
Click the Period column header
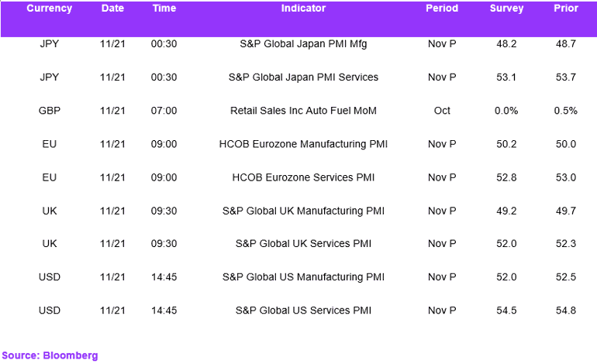442,9
